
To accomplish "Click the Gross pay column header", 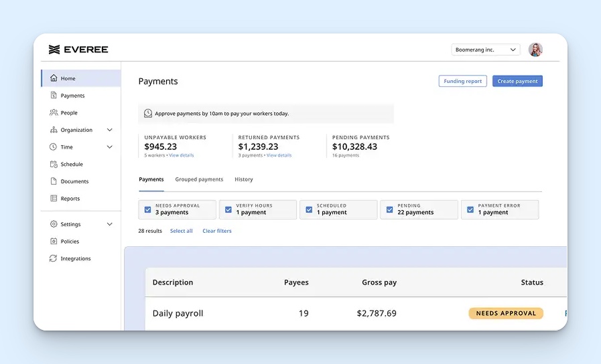I will 379,282.
